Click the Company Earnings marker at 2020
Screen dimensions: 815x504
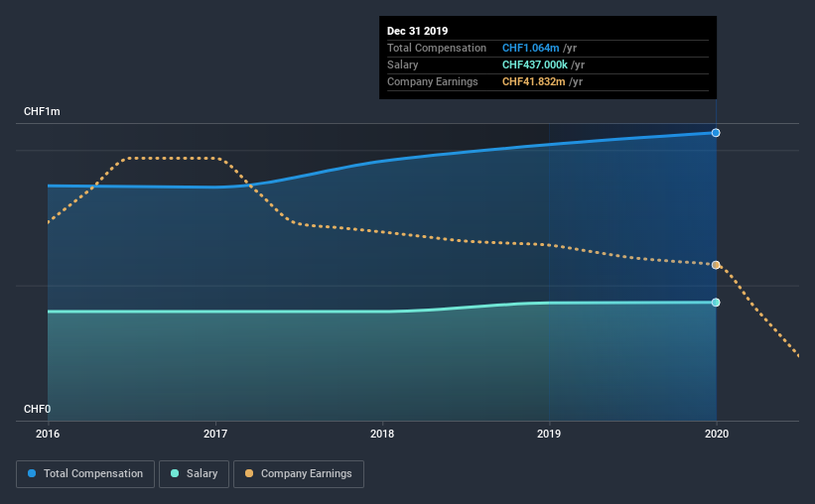point(716,265)
